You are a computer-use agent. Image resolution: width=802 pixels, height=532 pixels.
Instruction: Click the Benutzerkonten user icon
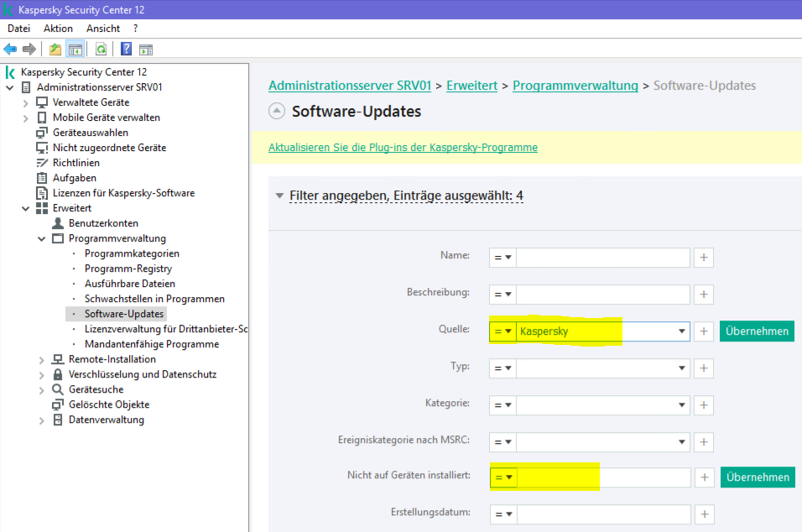click(58, 223)
